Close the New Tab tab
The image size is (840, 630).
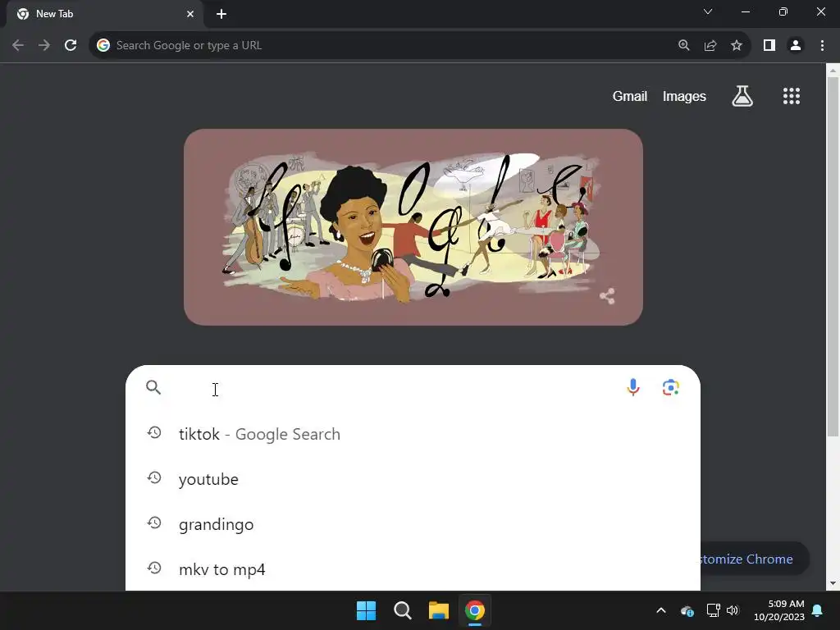(x=190, y=14)
